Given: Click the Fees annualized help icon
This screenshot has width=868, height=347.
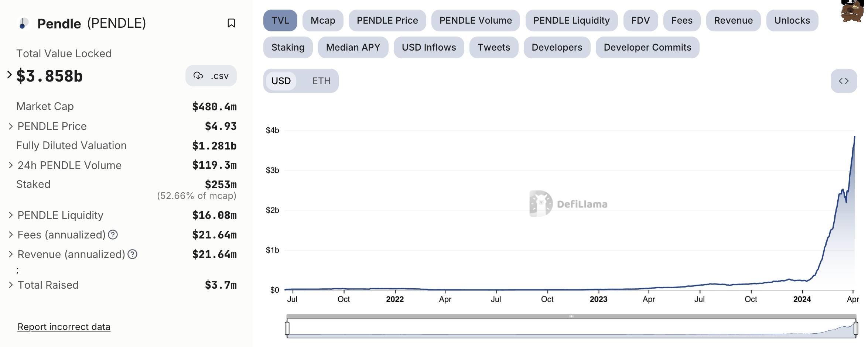Looking at the screenshot, I should pyautogui.click(x=113, y=235).
